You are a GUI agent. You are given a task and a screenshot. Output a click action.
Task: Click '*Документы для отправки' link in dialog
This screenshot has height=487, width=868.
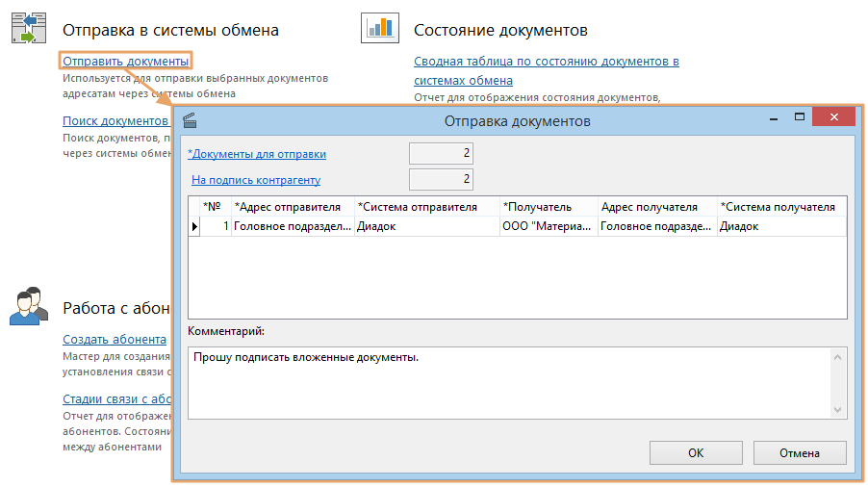[257, 154]
